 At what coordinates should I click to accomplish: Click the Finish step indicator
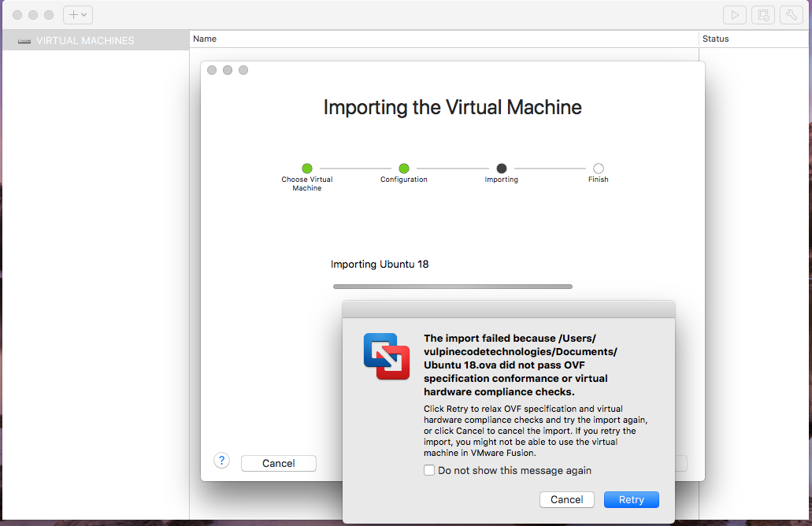point(598,169)
